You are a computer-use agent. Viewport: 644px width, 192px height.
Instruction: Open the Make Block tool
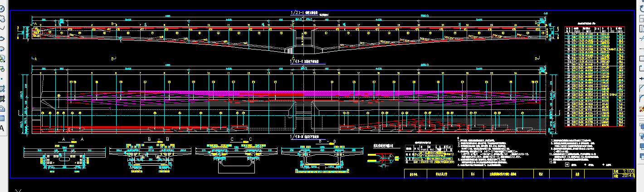pos(2,68)
